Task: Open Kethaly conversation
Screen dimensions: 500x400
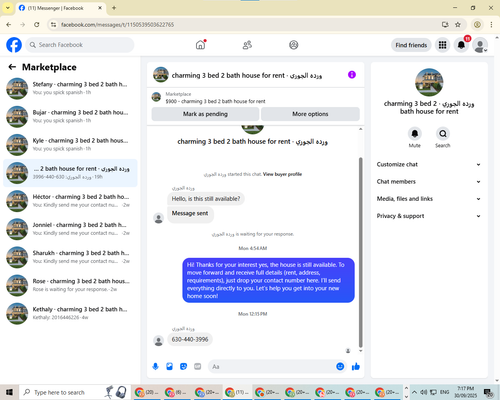Action: coord(70,313)
